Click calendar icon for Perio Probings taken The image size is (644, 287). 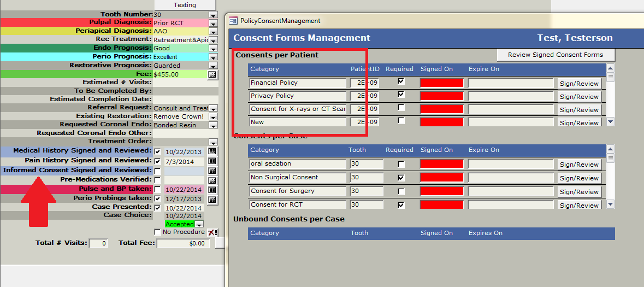(212, 199)
